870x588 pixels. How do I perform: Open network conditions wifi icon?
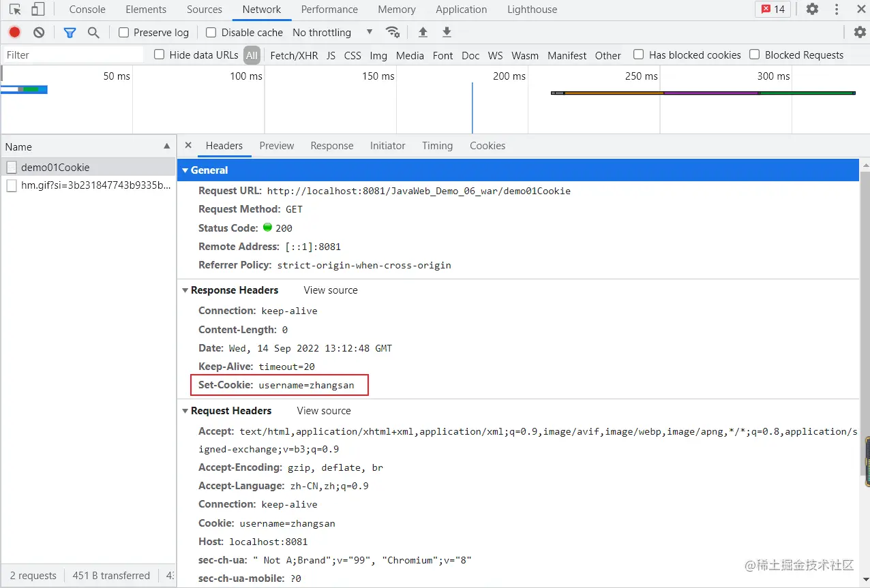click(393, 32)
